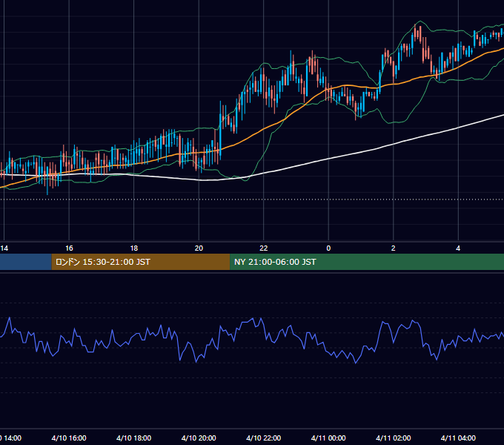
Task: Click the tallest candlestick peak near 3 o'clock
Action: click(x=416, y=31)
